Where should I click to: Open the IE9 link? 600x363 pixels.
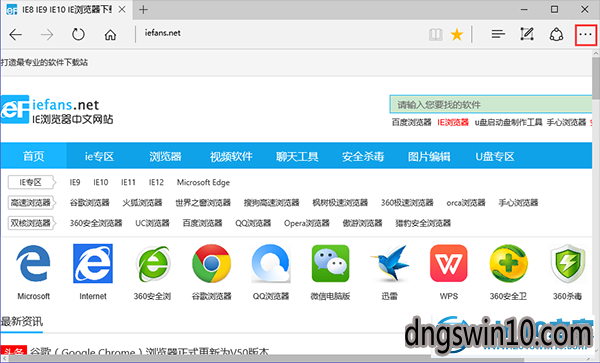tap(75, 182)
